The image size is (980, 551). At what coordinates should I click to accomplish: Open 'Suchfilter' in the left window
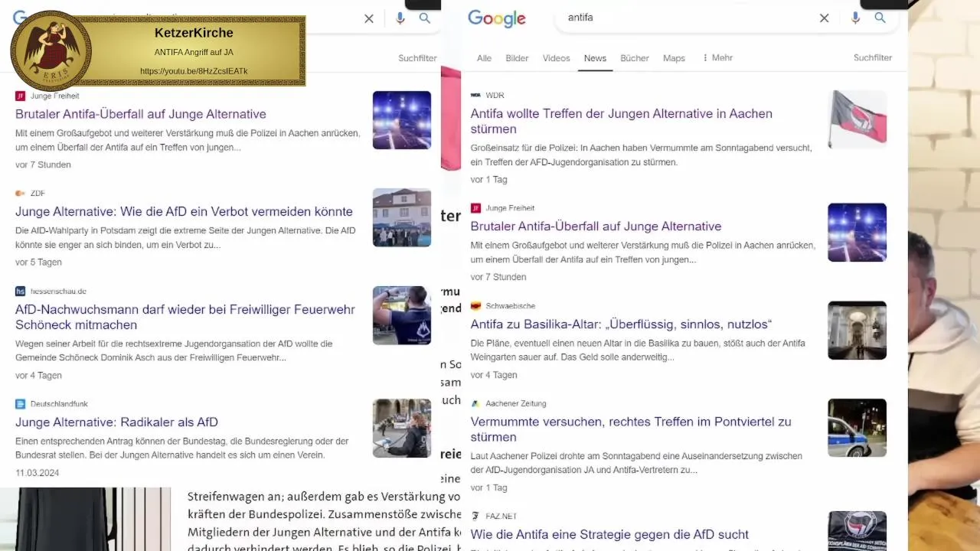[417, 58]
